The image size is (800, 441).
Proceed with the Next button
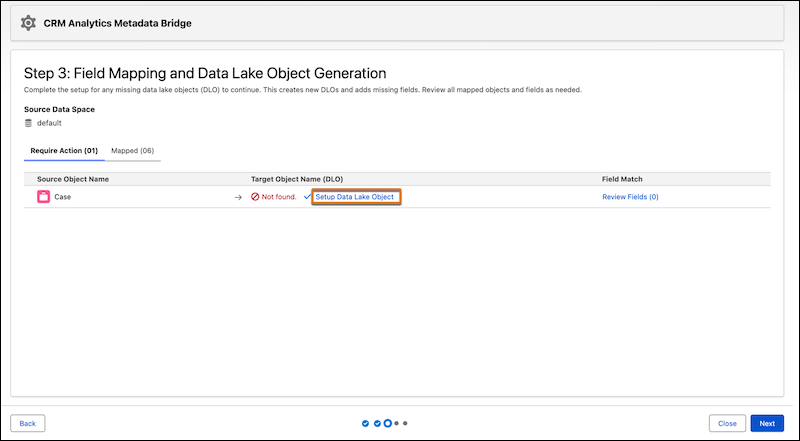click(767, 423)
